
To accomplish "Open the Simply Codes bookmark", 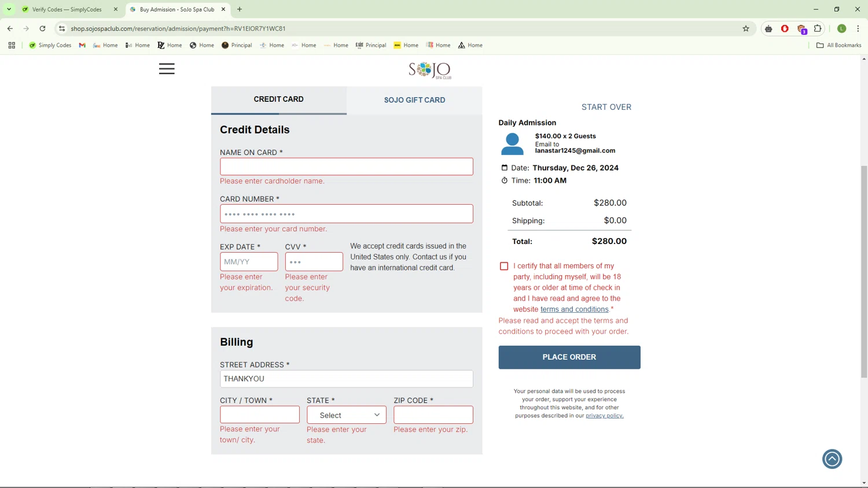I will click(50, 45).
